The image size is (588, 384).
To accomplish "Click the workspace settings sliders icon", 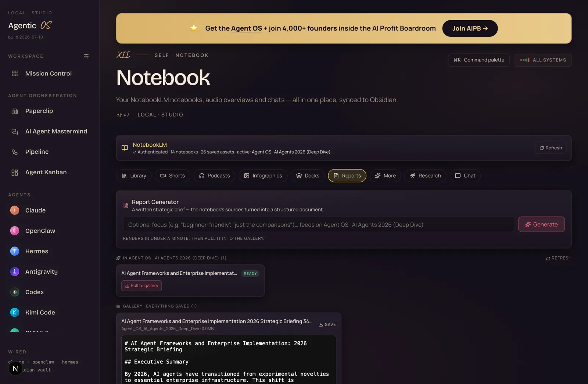I will (x=86, y=56).
